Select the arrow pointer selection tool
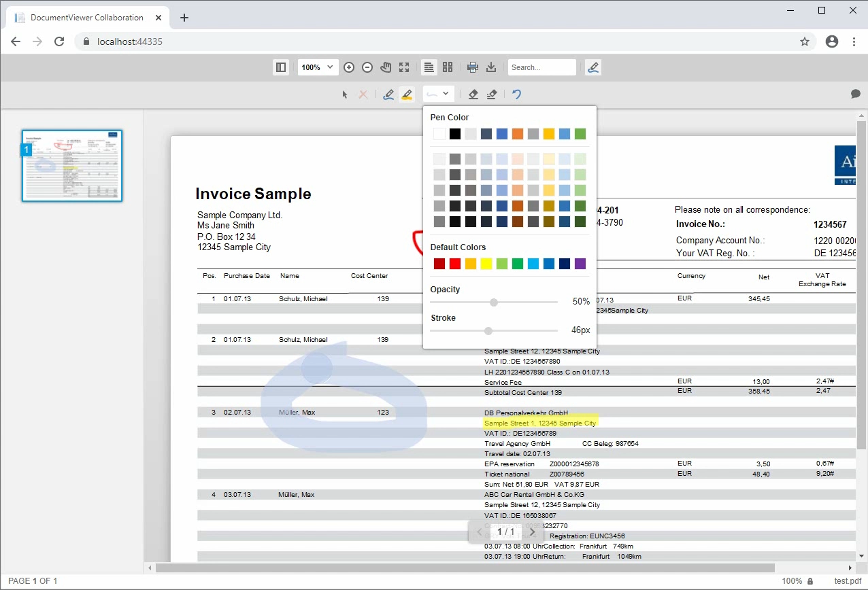The height and width of the screenshot is (590, 868). pos(345,94)
